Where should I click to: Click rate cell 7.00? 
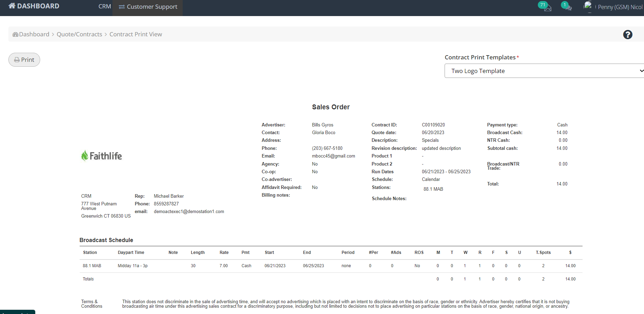224,266
